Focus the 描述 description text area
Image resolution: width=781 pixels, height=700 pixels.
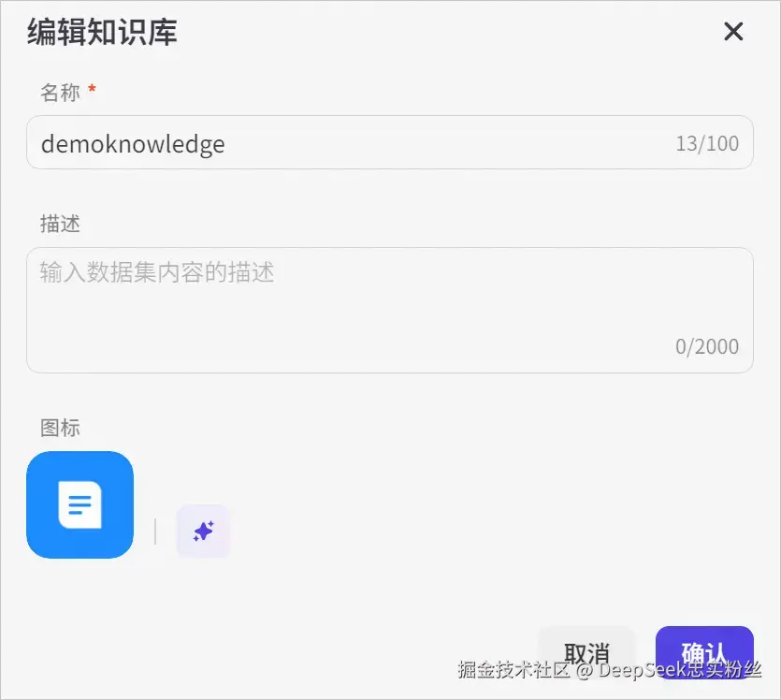click(389, 310)
